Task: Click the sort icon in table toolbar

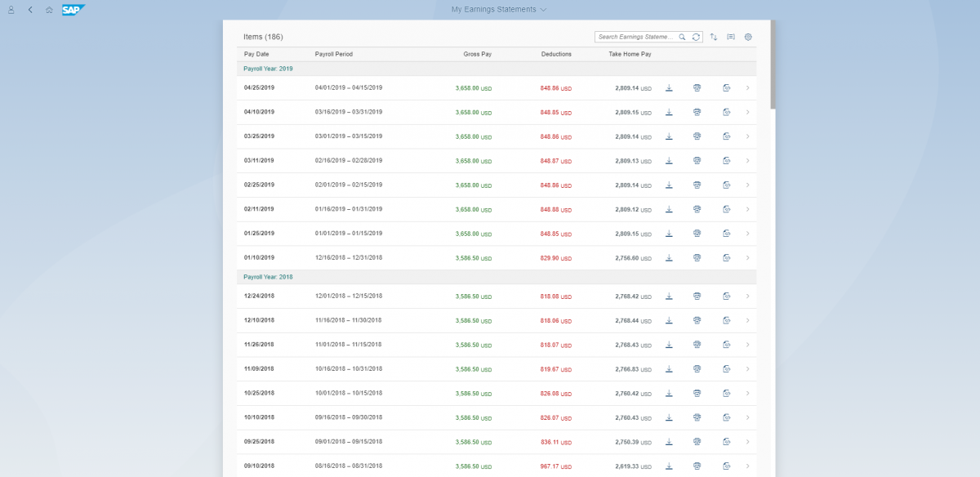Action: (x=714, y=37)
